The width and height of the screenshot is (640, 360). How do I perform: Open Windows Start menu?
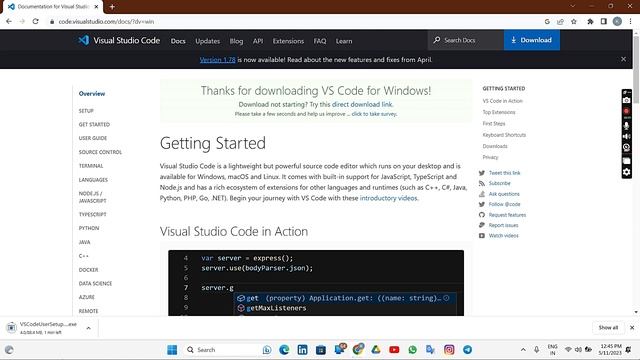[172, 350]
